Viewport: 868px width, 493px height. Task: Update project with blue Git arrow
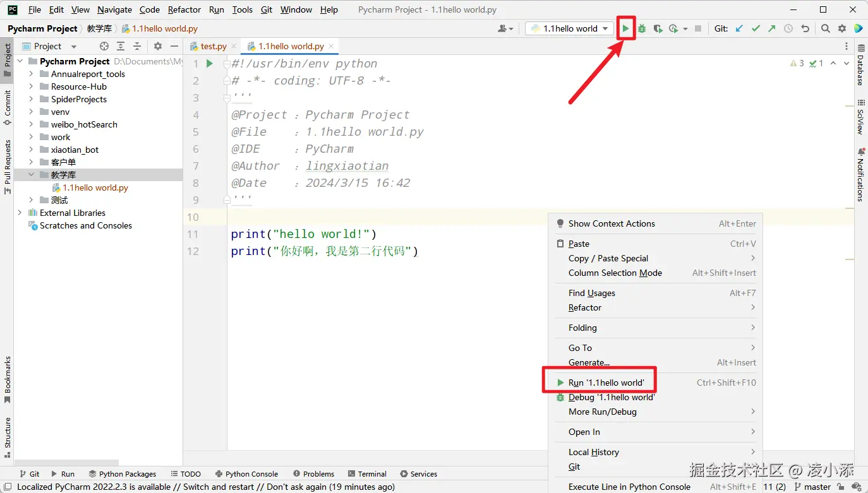[739, 28]
